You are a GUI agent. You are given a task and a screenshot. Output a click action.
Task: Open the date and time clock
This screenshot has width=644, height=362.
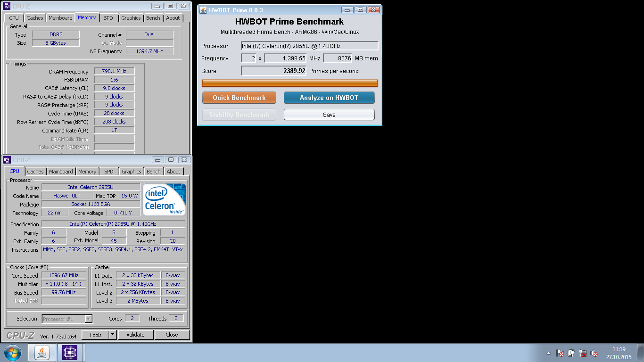pos(619,353)
